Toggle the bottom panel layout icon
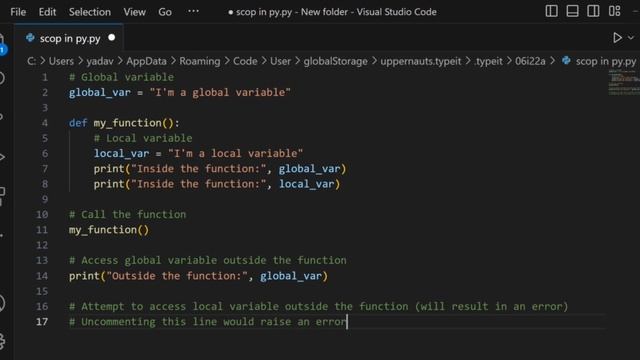Screen dimensions: 640x360 572,11
